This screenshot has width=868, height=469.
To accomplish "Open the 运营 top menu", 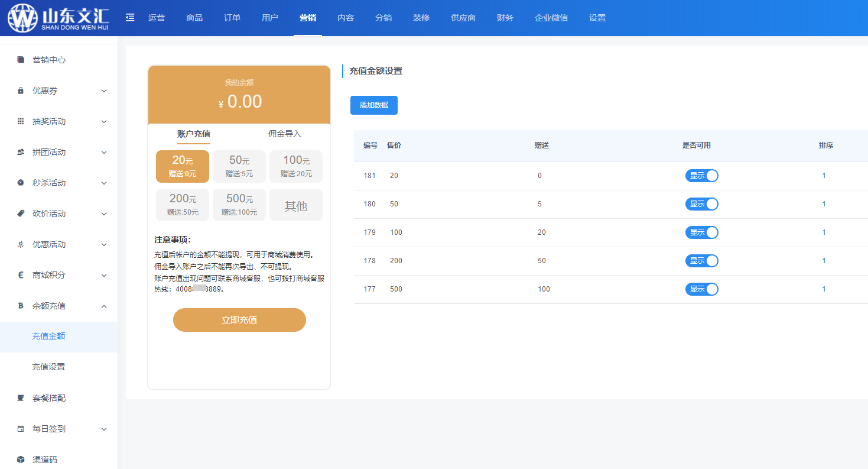I will (x=157, y=18).
